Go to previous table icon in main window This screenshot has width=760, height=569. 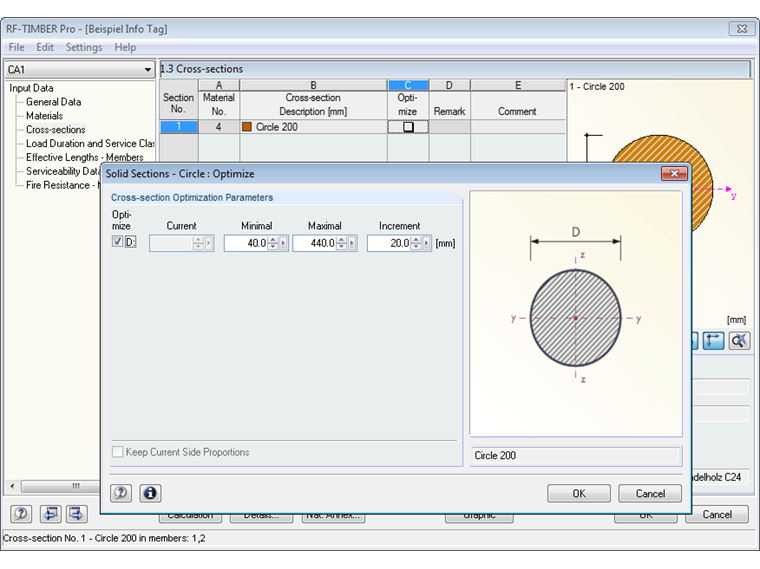point(50,514)
